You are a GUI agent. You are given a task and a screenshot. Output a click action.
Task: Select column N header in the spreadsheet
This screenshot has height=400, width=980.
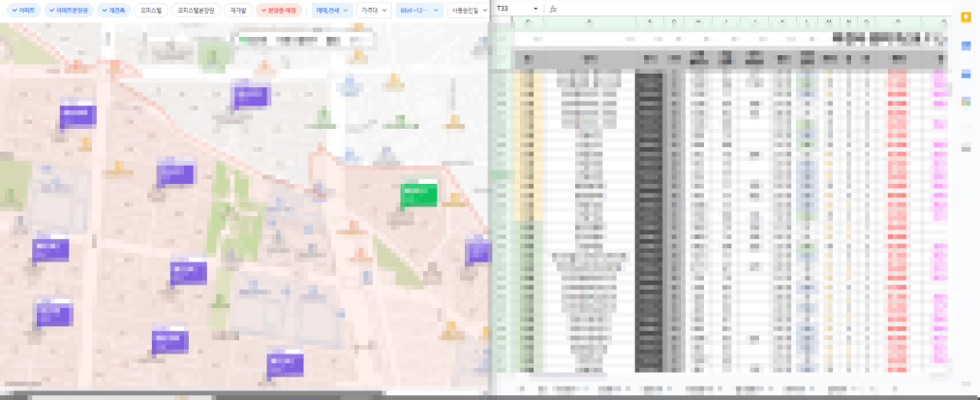848,23
